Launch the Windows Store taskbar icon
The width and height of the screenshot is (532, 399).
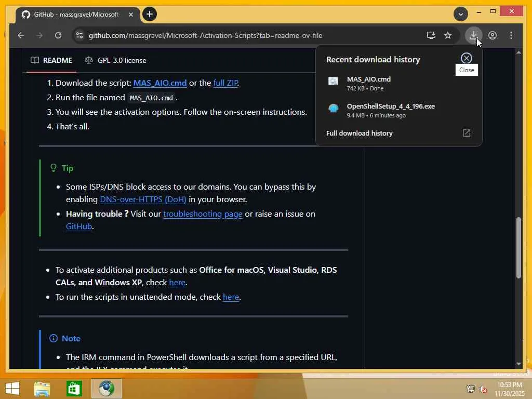click(x=74, y=389)
